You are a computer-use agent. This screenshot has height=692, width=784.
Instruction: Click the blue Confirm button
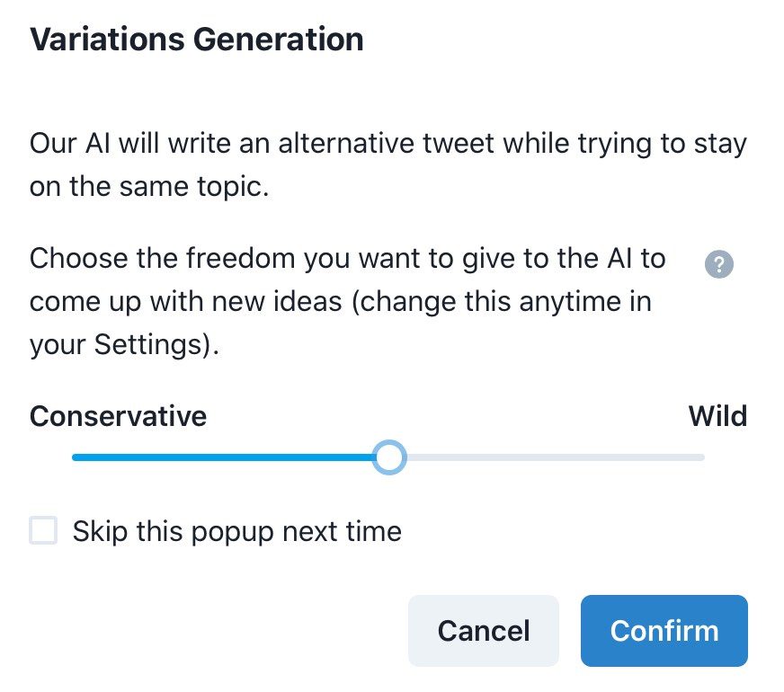pos(664,631)
